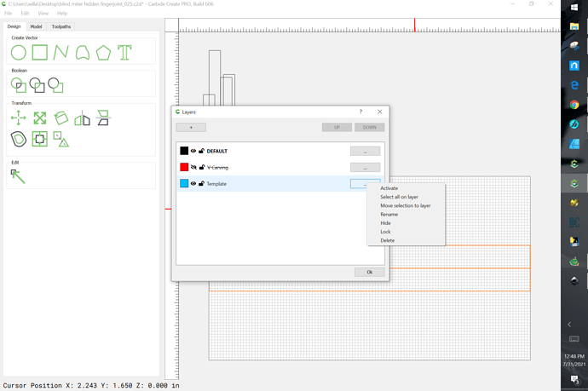The height and width of the screenshot is (391, 588).
Task: Choose the Mirror transform tool
Action: pyautogui.click(x=82, y=118)
